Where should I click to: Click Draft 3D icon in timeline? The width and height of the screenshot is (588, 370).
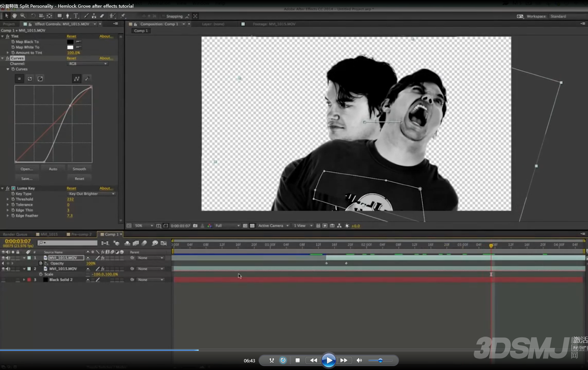pos(117,243)
